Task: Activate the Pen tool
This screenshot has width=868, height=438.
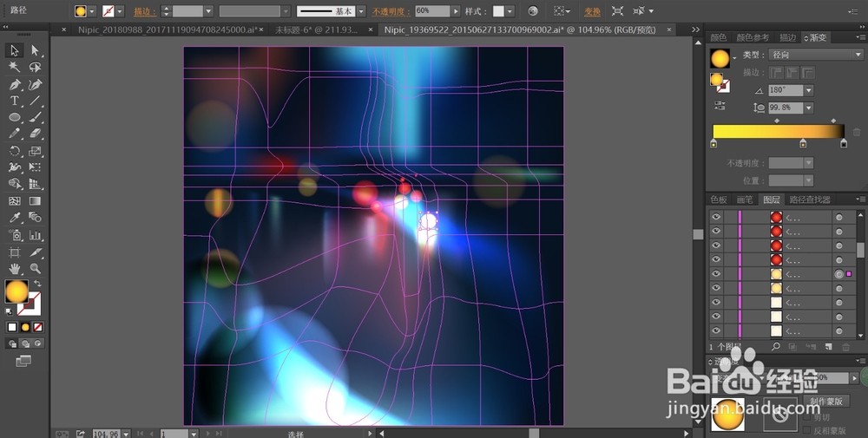Action: click(x=15, y=85)
